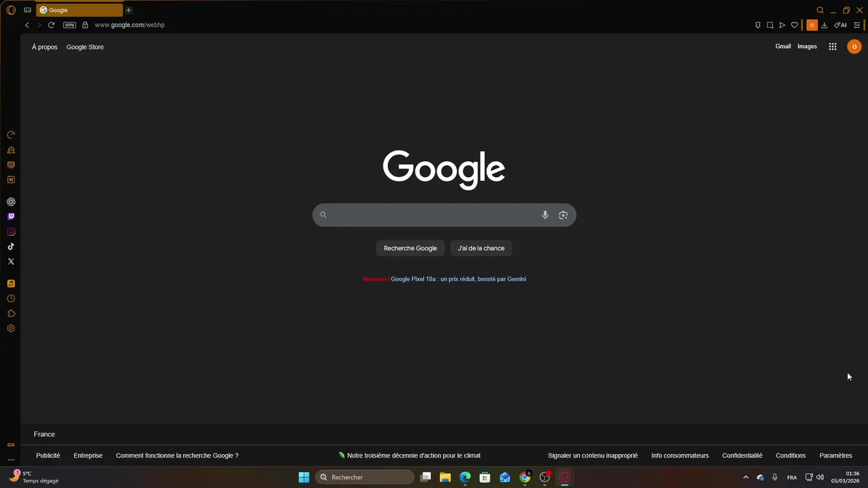Open the Google Pixel 10a promo link

coord(458,279)
